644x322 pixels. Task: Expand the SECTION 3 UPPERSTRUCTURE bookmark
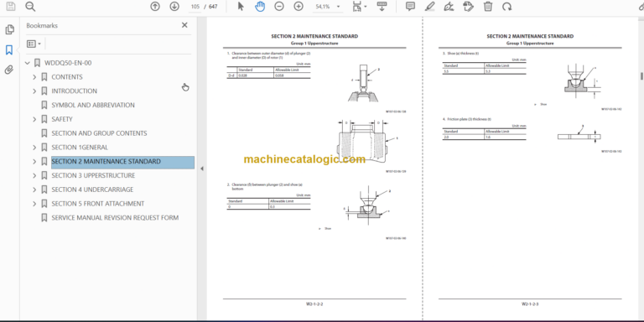point(34,175)
